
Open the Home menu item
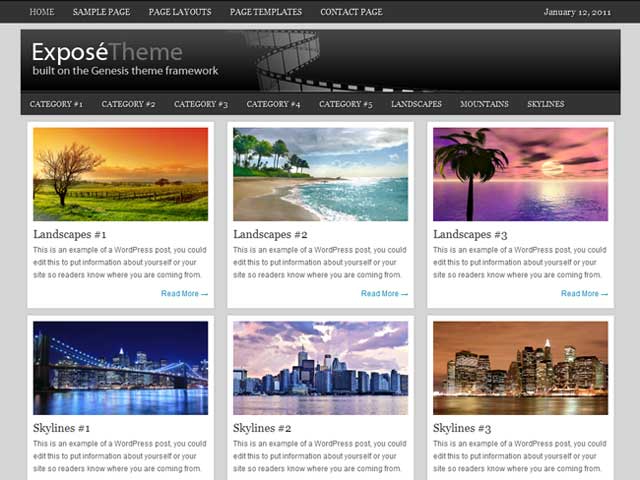[42, 12]
